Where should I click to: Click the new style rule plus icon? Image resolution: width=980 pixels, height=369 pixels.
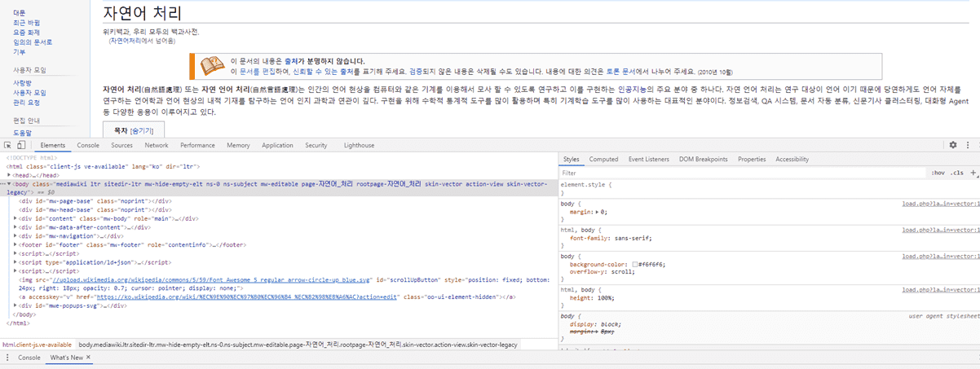point(973,173)
